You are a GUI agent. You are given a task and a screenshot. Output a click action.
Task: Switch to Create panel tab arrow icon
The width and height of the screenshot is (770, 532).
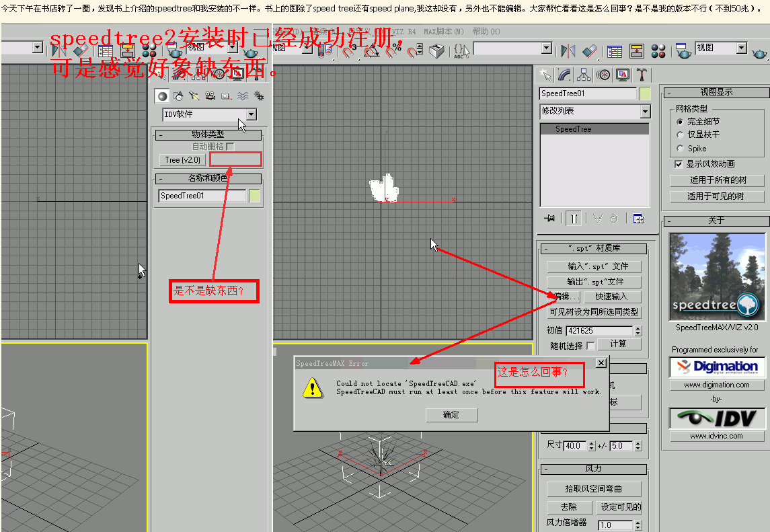[x=545, y=75]
